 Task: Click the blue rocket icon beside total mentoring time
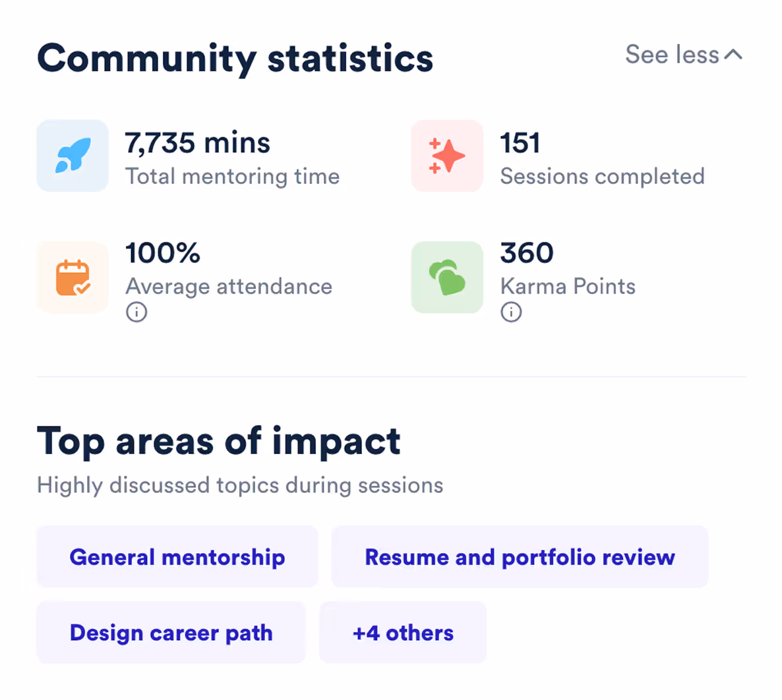73,156
